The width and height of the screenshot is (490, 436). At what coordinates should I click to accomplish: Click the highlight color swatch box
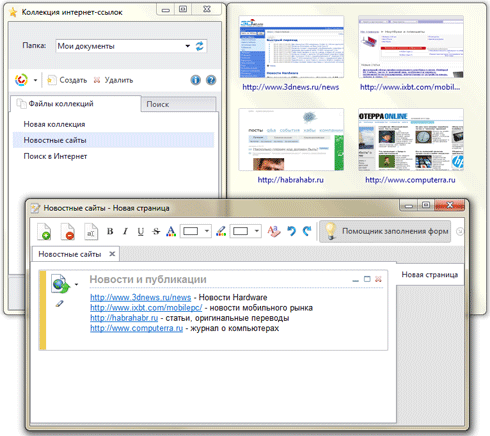click(x=240, y=231)
